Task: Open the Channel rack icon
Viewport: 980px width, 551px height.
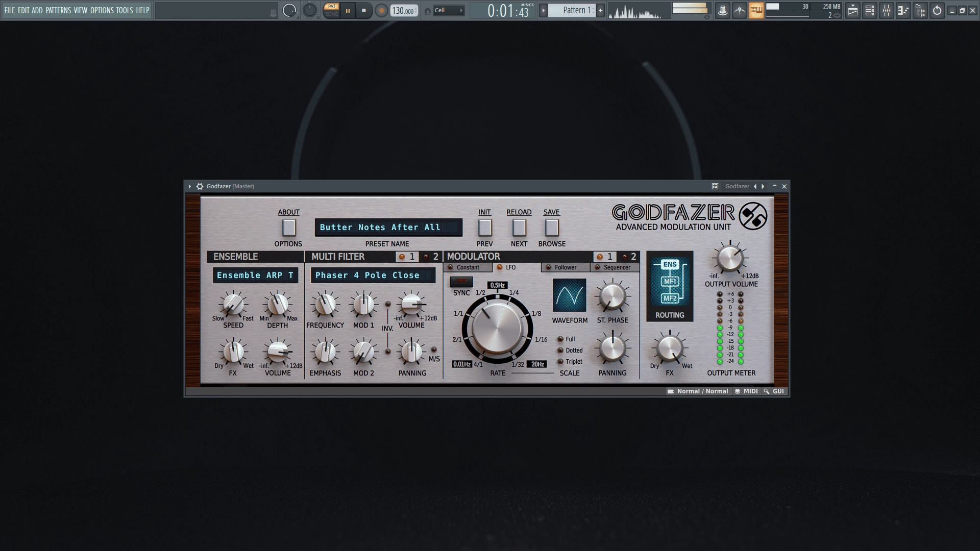Action: 870,10
